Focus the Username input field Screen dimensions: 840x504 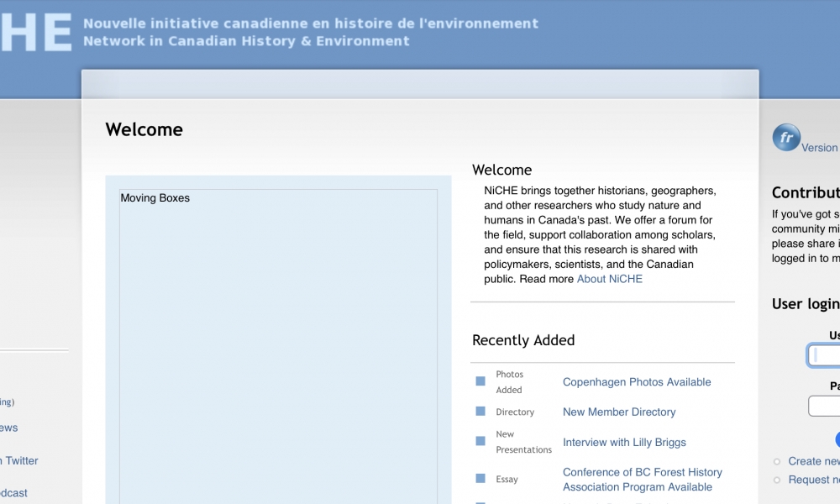point(825,355)
